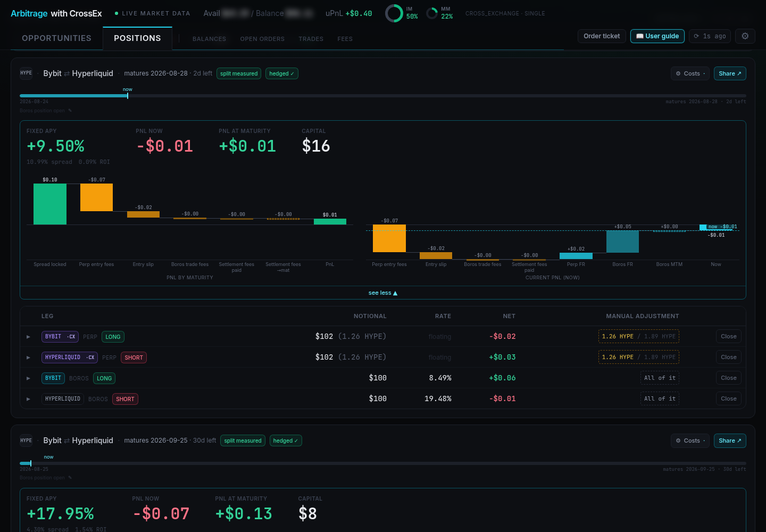Image resolution: width=766 pixels, height=532 pixels.
Task: Share the 2026-09-25 position
Action: 730,440
